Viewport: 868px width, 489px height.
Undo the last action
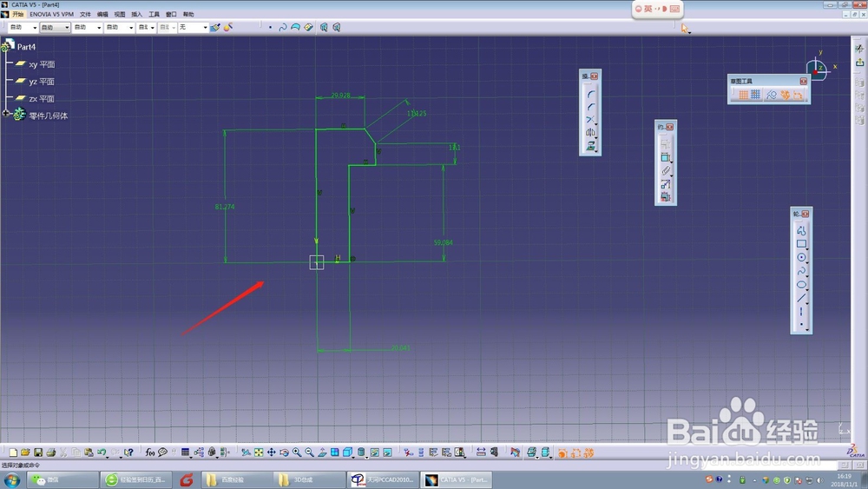click(102, 453)
